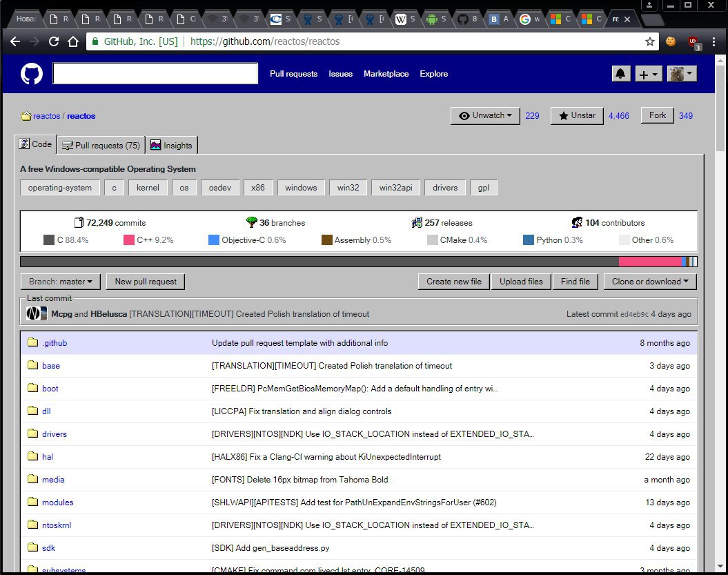Open the browser home page
Viewport: 728px width, 575px height.
[x=73, y=42]
